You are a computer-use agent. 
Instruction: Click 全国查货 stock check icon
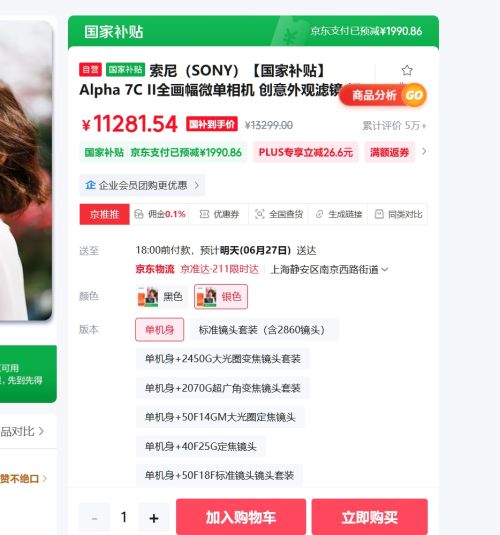tap(259, 214)
